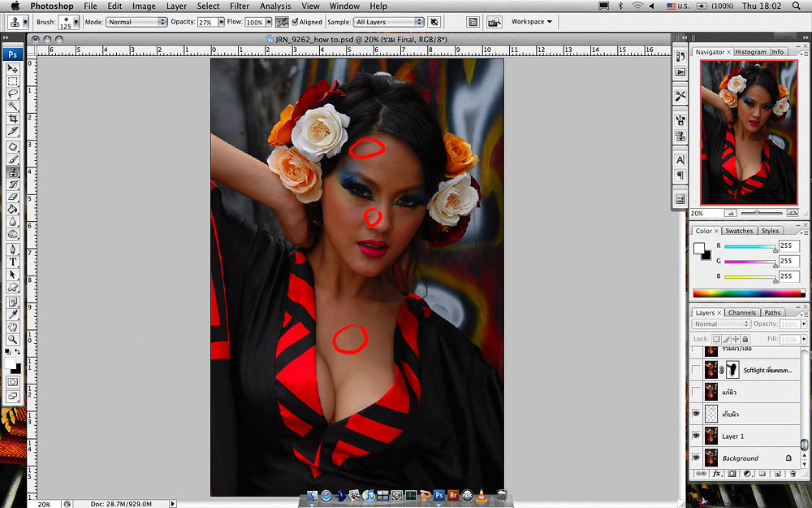Screen dimensions: 812x508
Task: Select the Zoom tool
Action: [x=12, y=340]
